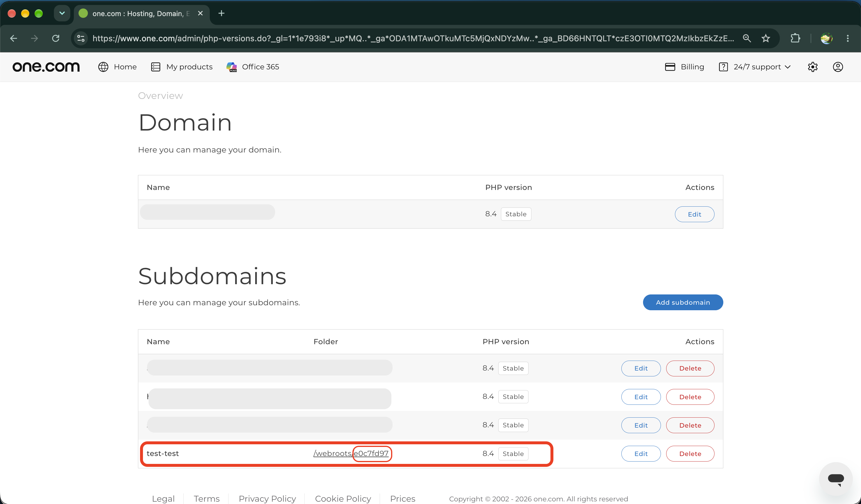Screen dimensions: 861x504
Task: Open the Cookie Policy footer link
Action: point(343,499)
